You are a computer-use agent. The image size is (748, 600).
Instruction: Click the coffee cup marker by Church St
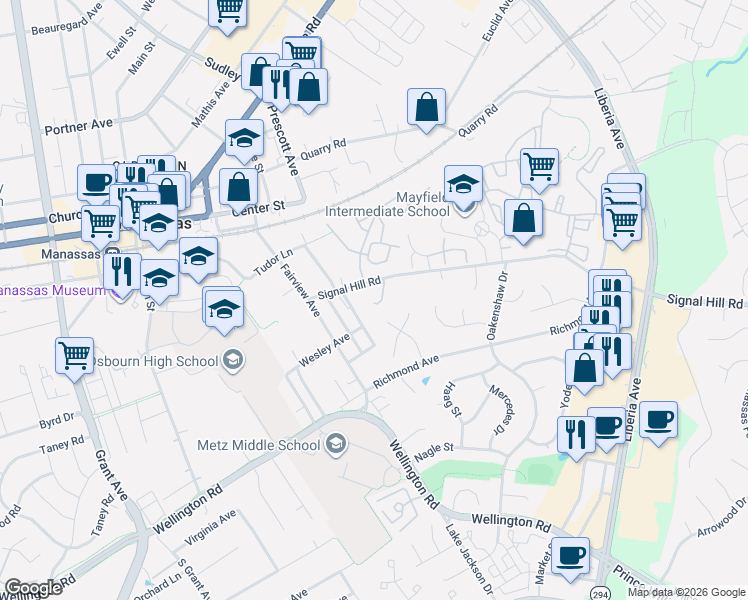(95, 186)
